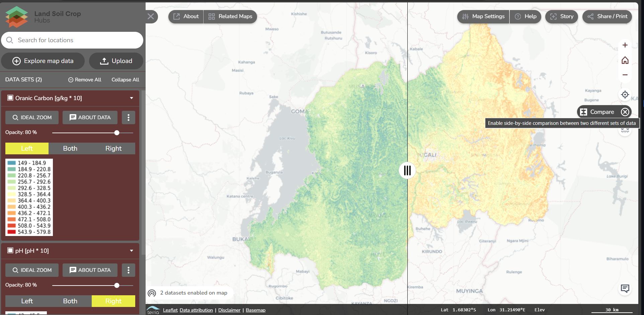This screenshot has height=315, width=644.
Task: Click the Explore map data button
Action: pos(43,61)
